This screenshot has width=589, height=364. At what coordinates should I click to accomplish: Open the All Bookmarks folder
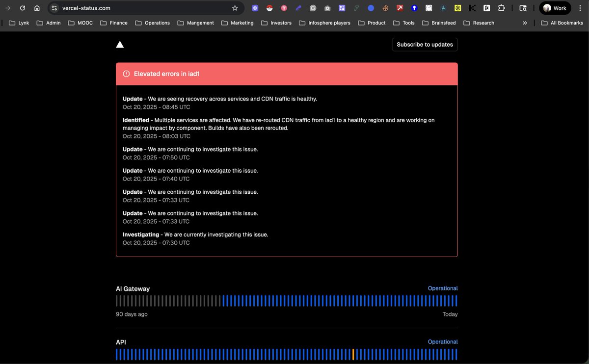[x=562, y=23]
